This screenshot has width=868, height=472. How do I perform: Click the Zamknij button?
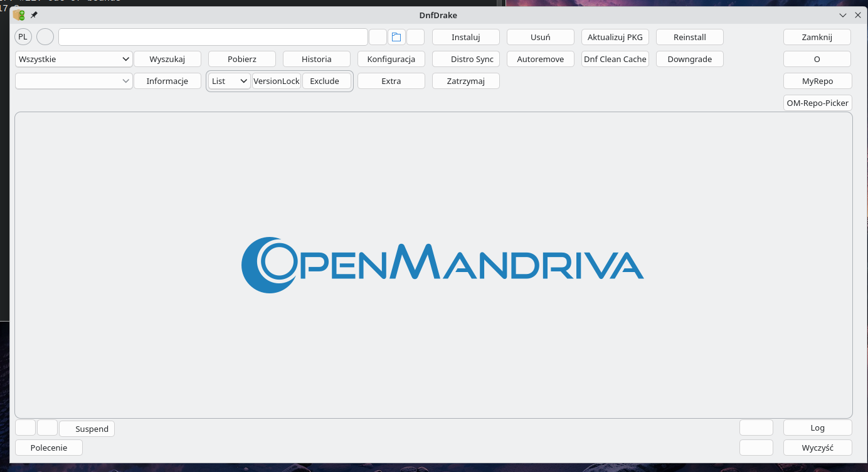817,37
